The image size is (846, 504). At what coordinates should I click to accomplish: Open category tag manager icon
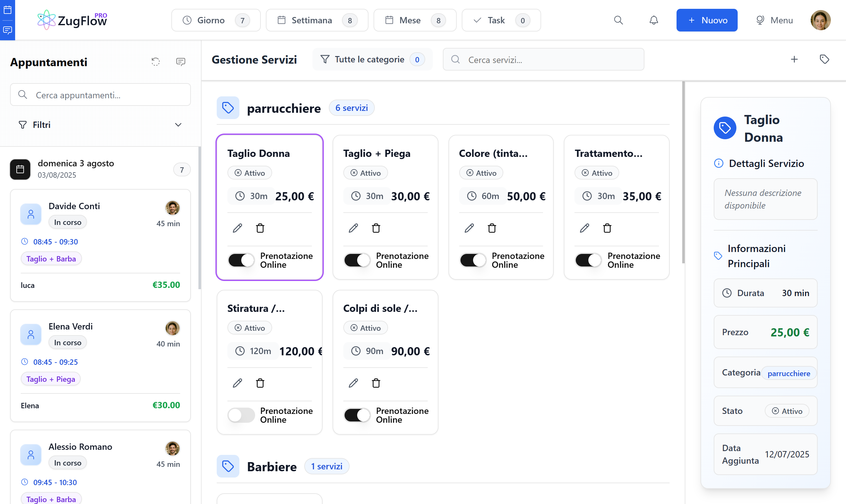[x=824, y=60]
